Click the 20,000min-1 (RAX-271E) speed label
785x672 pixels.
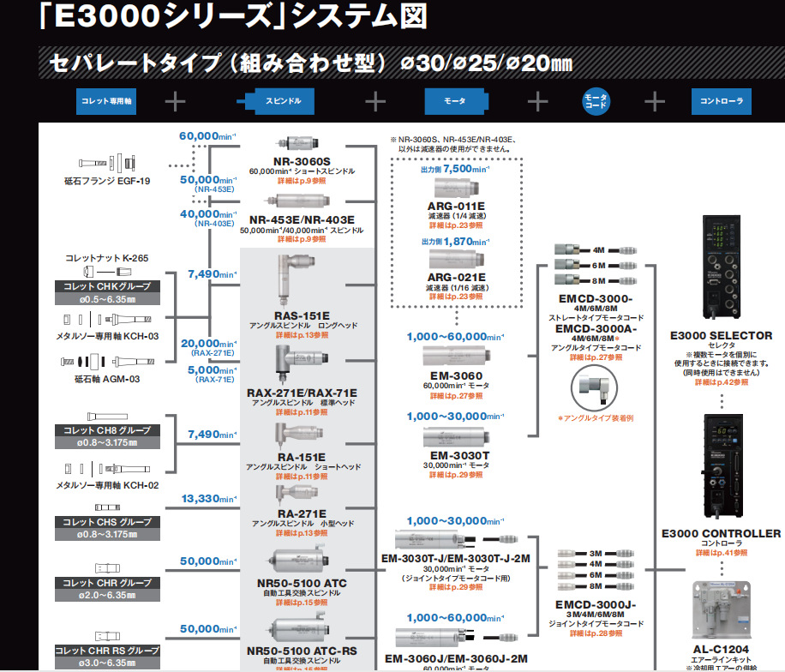pyautogui.click(x=208, y=347)
